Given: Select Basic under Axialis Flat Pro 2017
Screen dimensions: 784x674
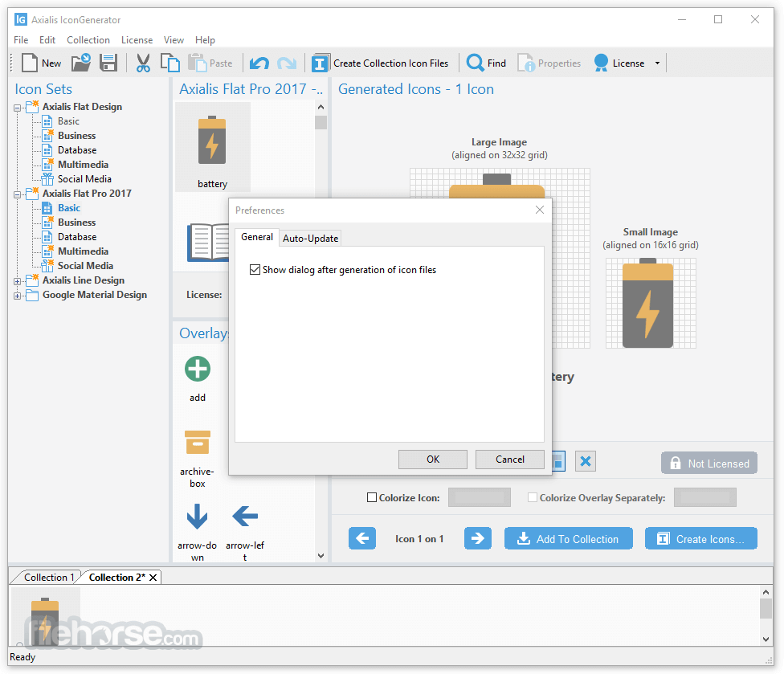Looking at the screenshot, I should 69,208.
